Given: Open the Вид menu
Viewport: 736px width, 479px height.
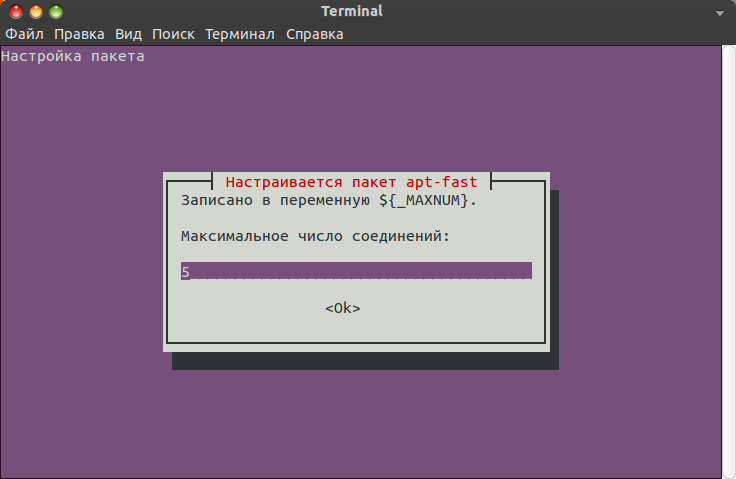Looking at the screenshot, I should [x=128, y=34].
